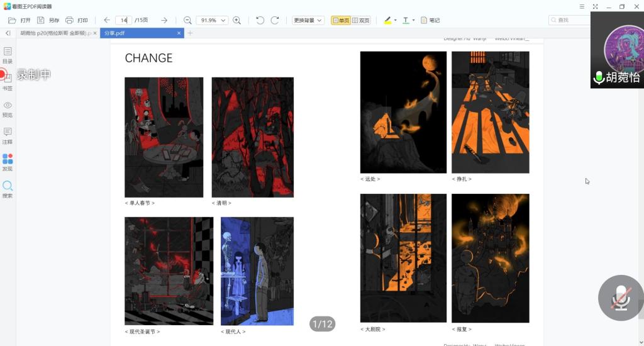Click the CHANGE page heading
Viewport: 644px width, 346px height.
coord(148,58)
